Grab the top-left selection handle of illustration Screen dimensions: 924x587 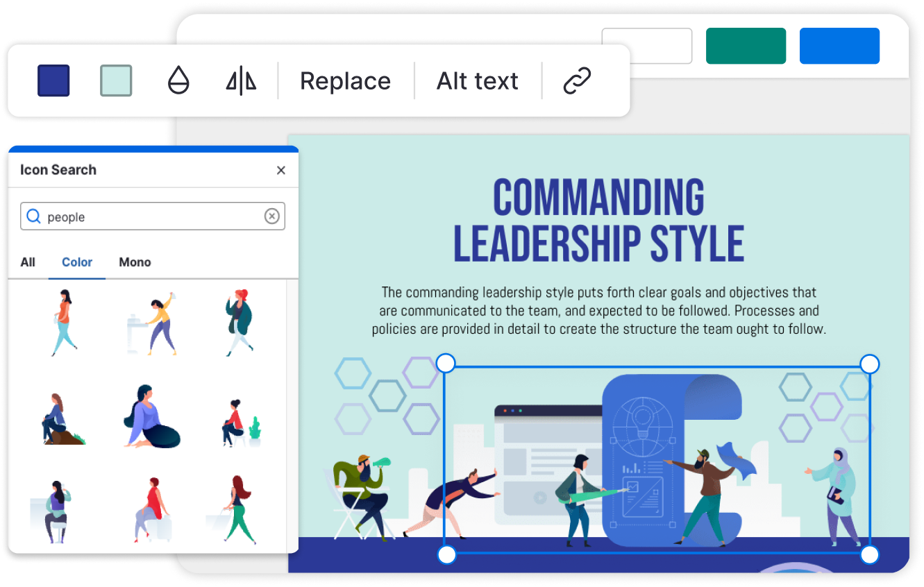tap(446, 362)
